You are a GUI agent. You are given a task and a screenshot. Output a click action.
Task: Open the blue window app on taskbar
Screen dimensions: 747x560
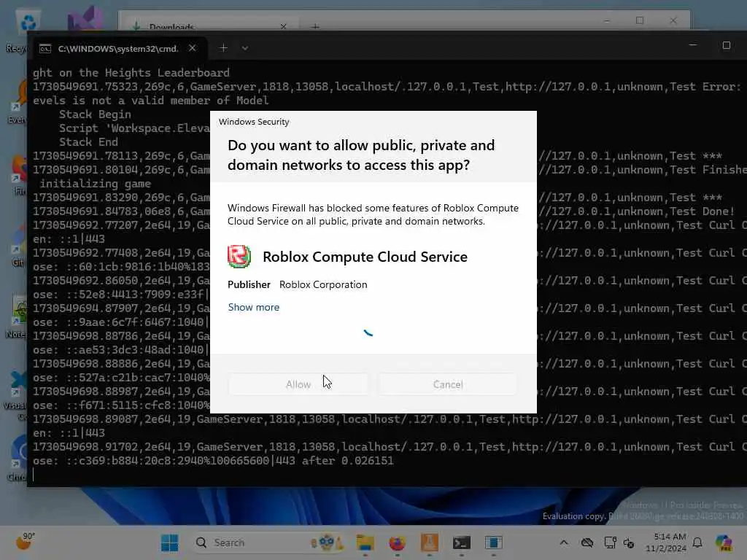point(494,542)
